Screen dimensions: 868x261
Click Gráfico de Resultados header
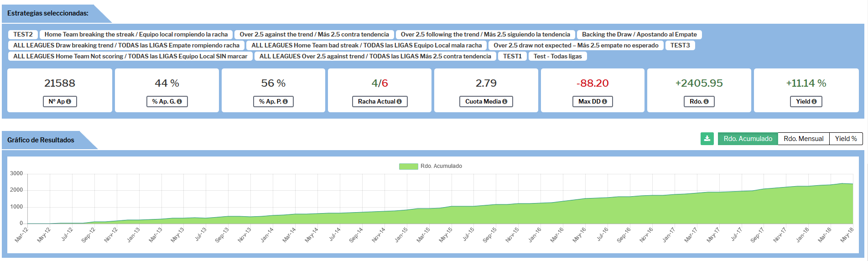[41, 140]
